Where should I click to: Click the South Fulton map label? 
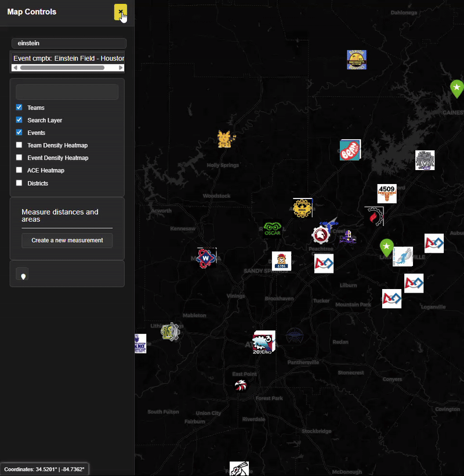point(163,412)
